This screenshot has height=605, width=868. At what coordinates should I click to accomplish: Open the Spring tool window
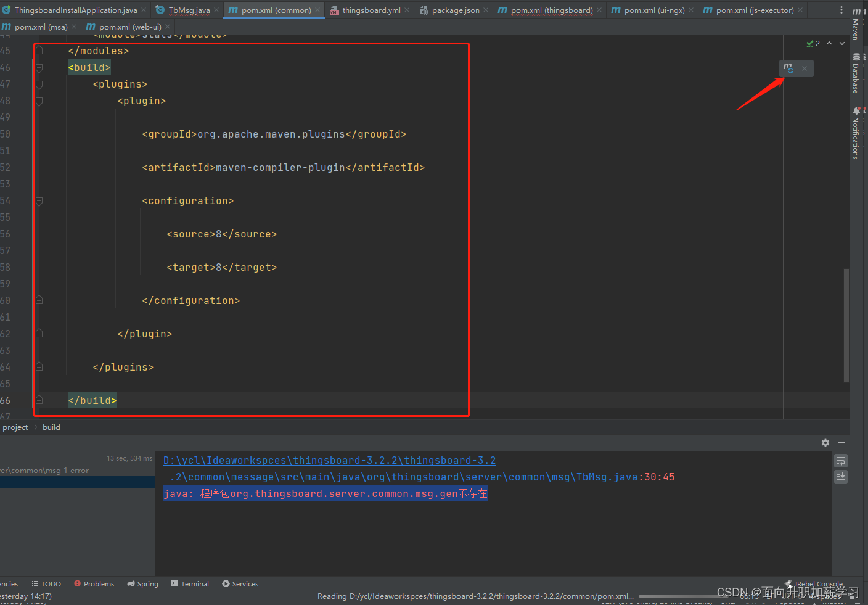coord(142,583)
